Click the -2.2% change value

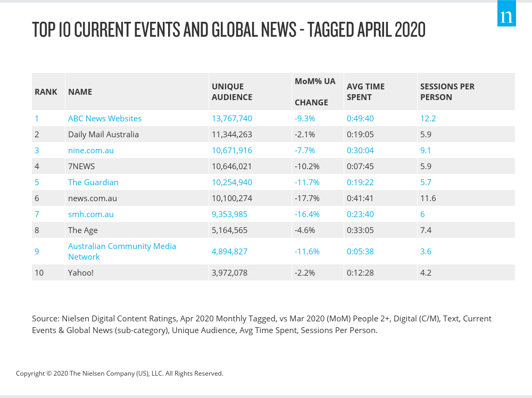click(305, 273)
